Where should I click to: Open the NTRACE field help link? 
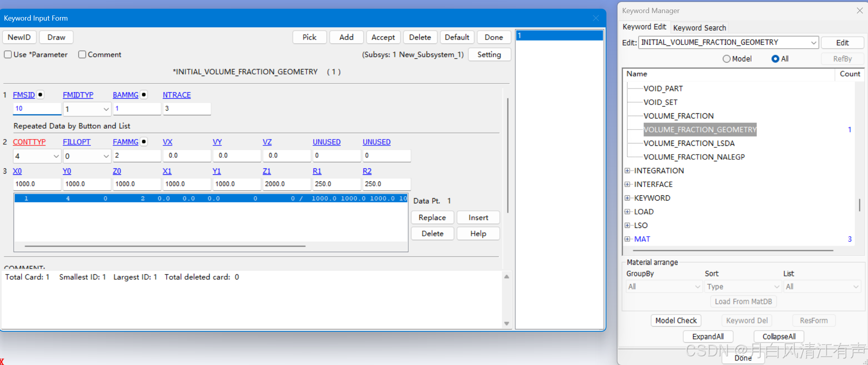(177, 95)
